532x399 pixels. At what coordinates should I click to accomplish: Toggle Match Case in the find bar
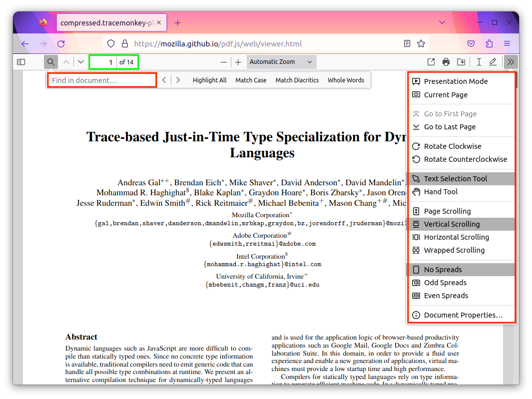[251, 79]
